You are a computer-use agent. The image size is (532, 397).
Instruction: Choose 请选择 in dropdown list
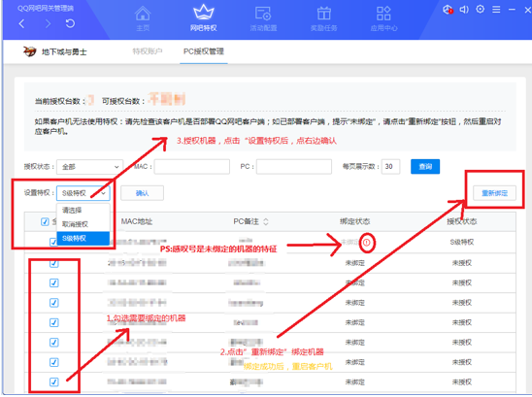coord(83,211)
